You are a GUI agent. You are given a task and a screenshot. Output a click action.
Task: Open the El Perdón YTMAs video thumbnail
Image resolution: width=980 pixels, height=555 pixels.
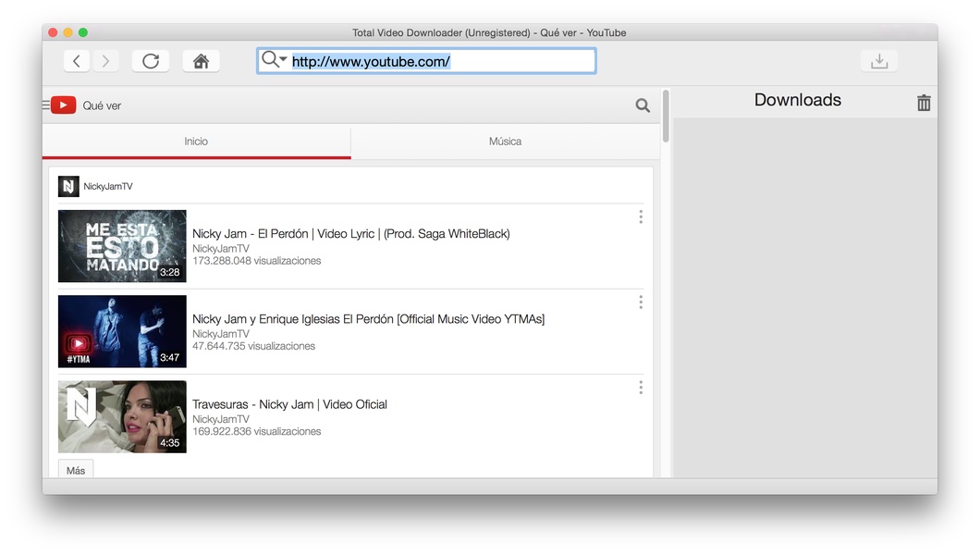pyautogui.click(x=122, y=331)
